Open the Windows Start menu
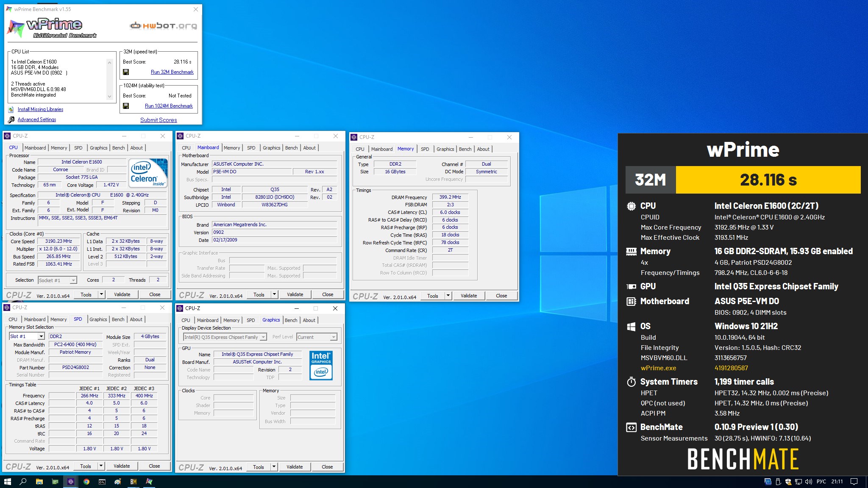 coord(7,482)
